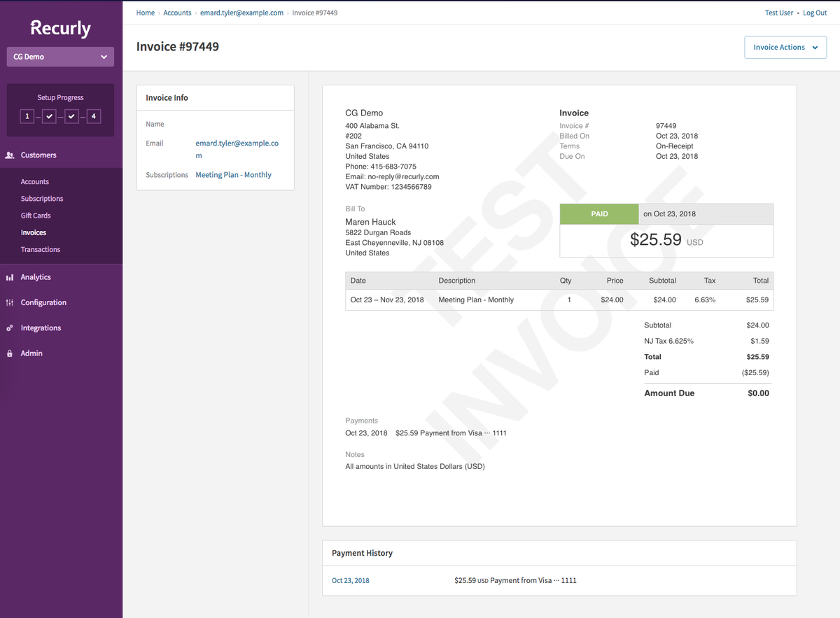This screenshot has width=840, height=618.
Task: Click the Recurly logo
Action: tap(60, 28)
